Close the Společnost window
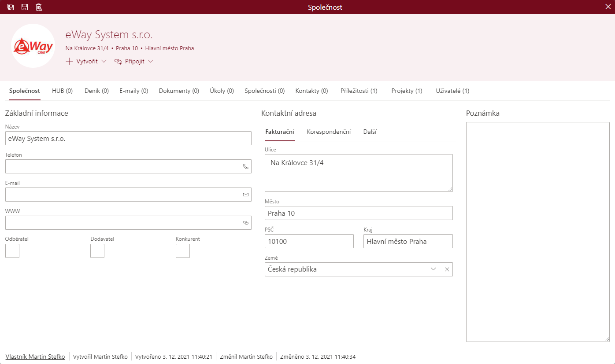This screenshot has height=364, width=615. (x=608, y=7)
